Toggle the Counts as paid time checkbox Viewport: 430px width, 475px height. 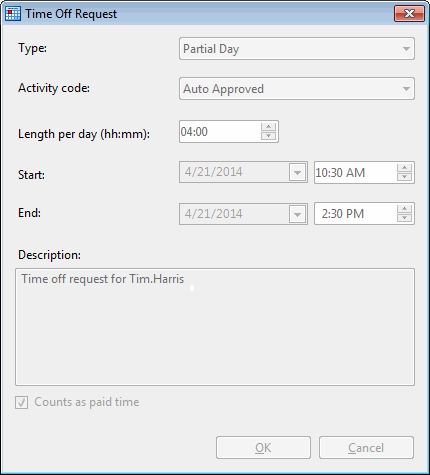[x=22, y=402]
